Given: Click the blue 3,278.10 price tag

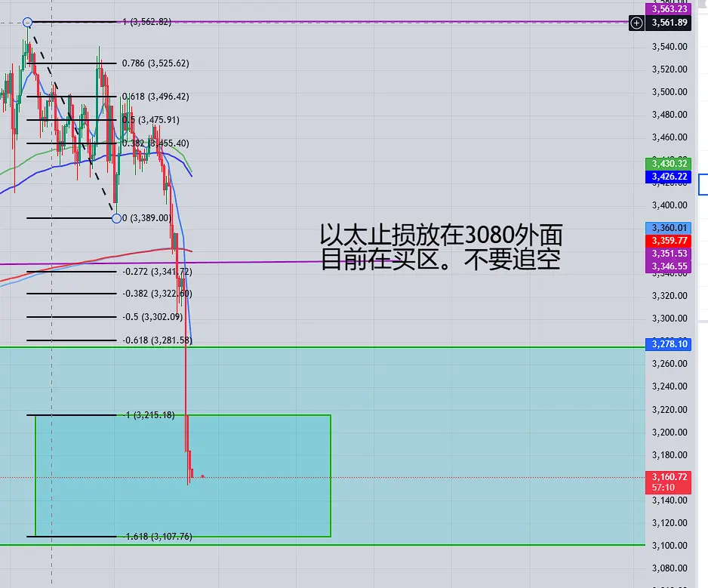Looking at the screenshot, I should coord(669,344).
